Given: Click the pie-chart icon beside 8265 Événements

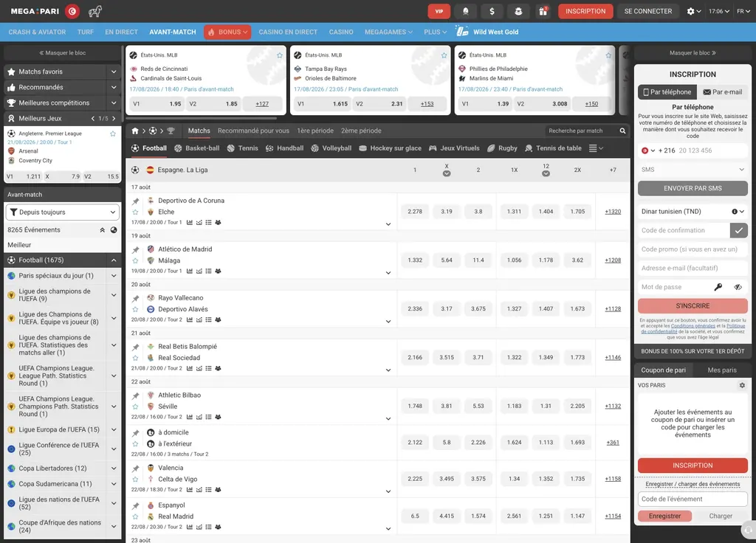Looking at the screenshot, I should 114,230.
